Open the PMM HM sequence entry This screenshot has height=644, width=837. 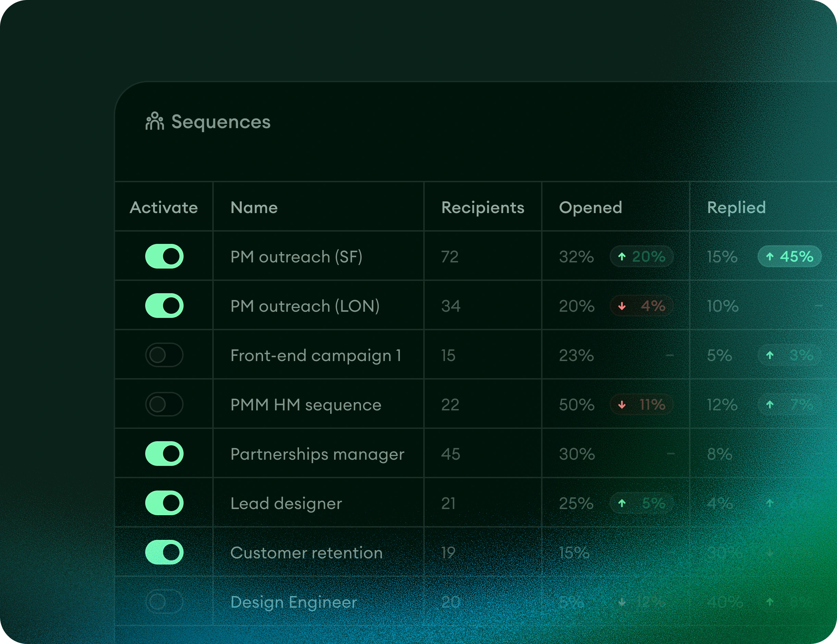point(306,405)
